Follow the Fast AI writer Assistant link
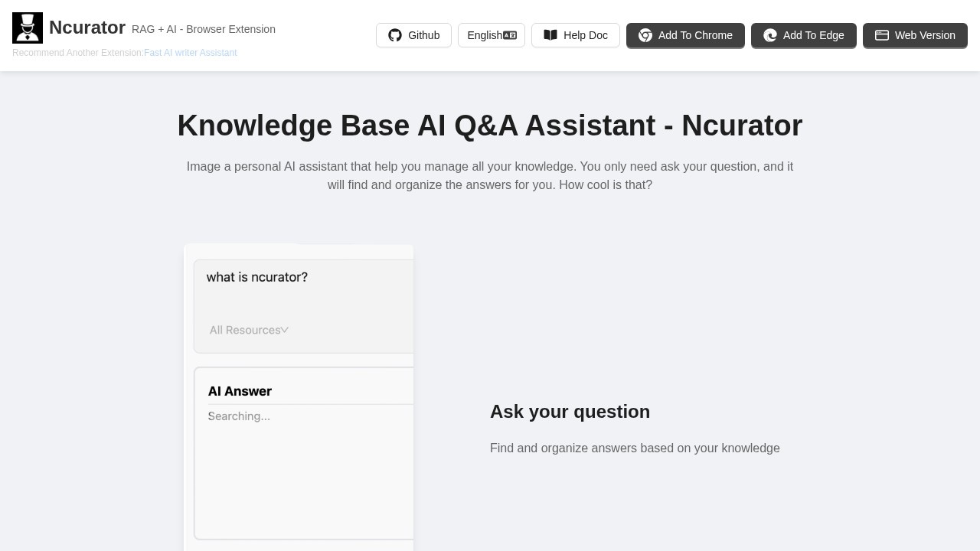Viewport: 980px width, 551px height. pyautogui.click(x=190, y=53)
